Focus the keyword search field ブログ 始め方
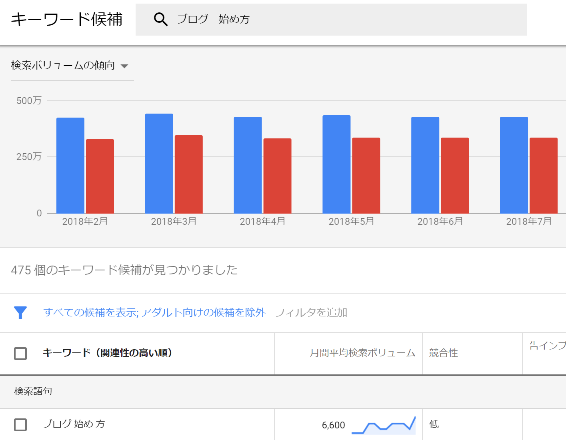This screenshot has height=440, width=566. [331, 19]
